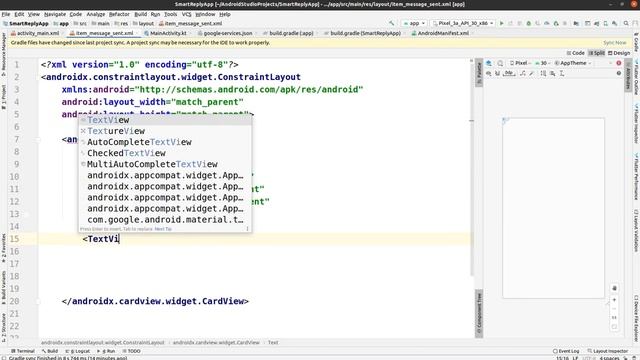Viewport: 640px width, 360px height.
Task: Click the layout breadcrumb in navigation bar
Action: (x=143, y=24)
